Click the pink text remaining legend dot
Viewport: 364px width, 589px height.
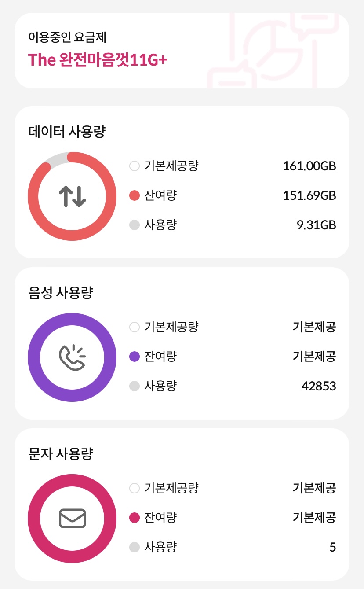tap(135, 518)
